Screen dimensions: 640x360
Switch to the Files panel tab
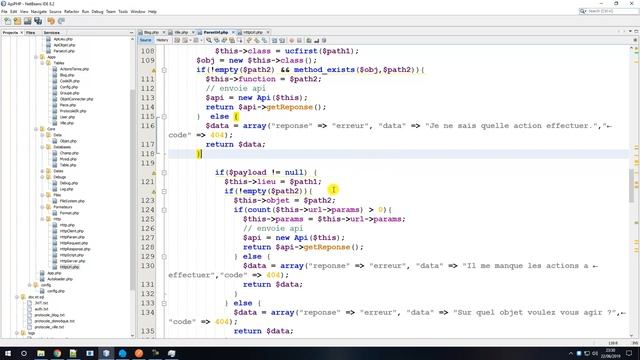31,32
